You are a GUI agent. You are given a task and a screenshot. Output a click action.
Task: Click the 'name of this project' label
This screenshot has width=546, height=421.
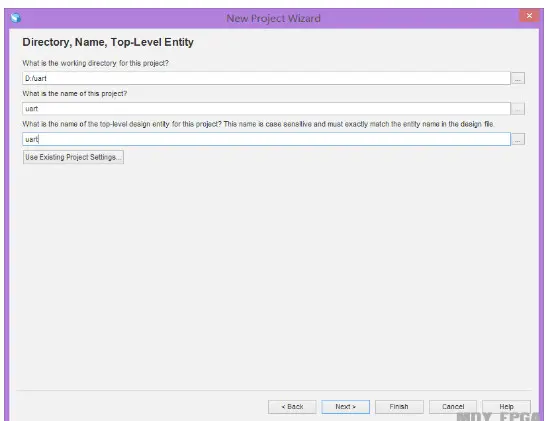(75, 94)
